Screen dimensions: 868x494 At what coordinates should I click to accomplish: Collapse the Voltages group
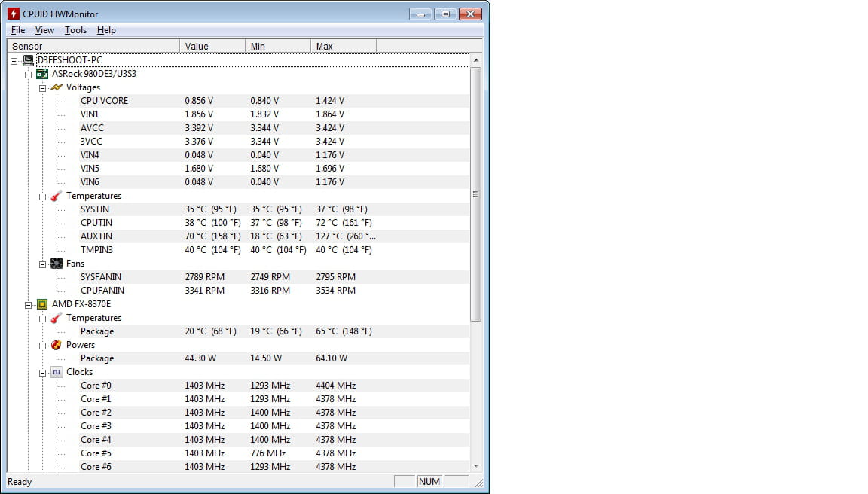43,88
